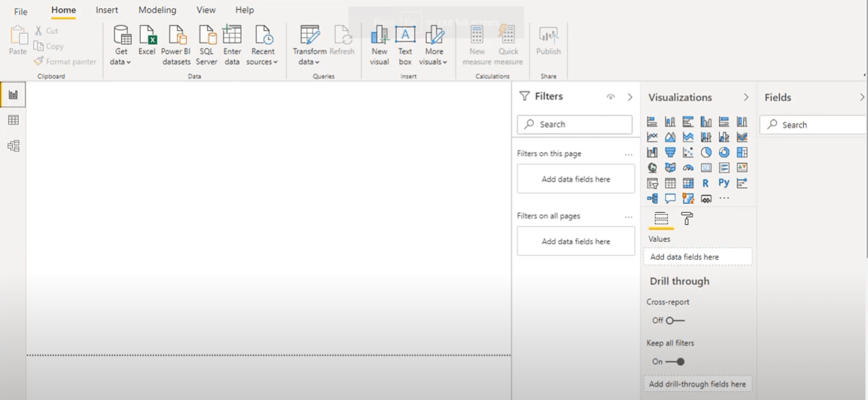This screenshot has height=400, width=868.
Task: Add a Slicer visual
Action: click(652, 183)
